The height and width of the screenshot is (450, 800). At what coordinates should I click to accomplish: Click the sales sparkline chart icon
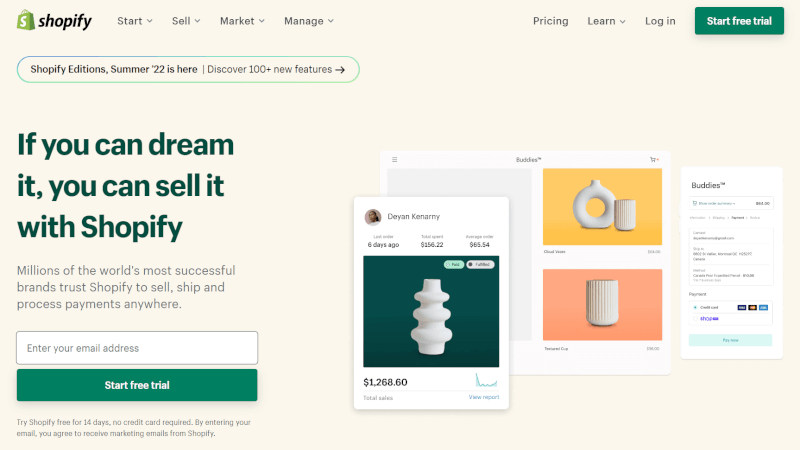tap(486, 381)
